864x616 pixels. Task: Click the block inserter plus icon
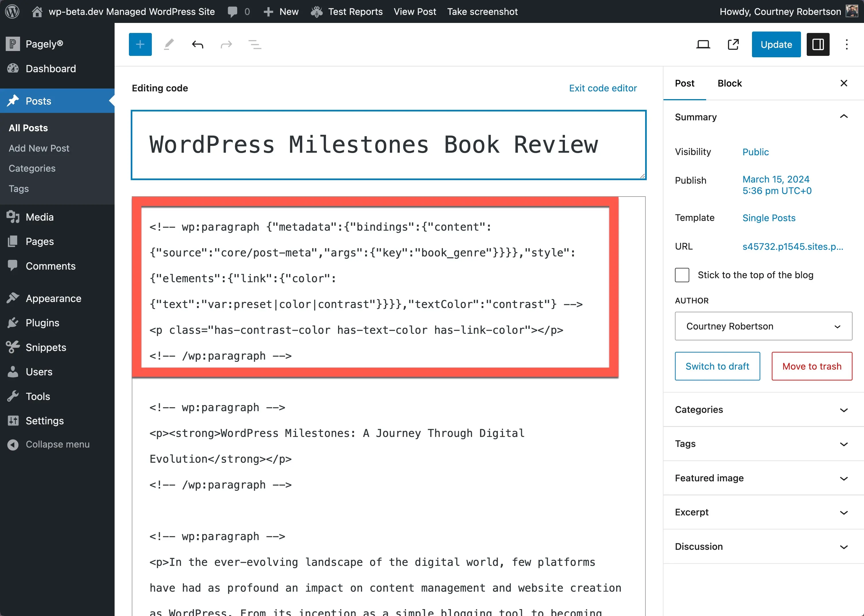click(x=140, y=44)
